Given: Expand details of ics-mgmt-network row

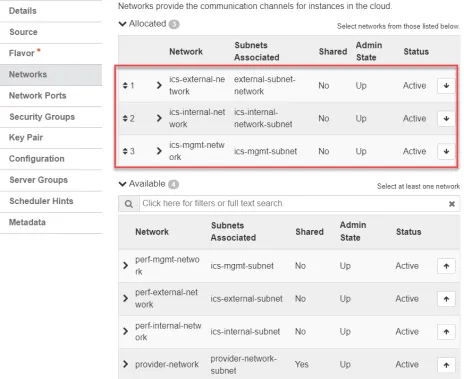Looking at the screenshot, I should pos(159,151).
